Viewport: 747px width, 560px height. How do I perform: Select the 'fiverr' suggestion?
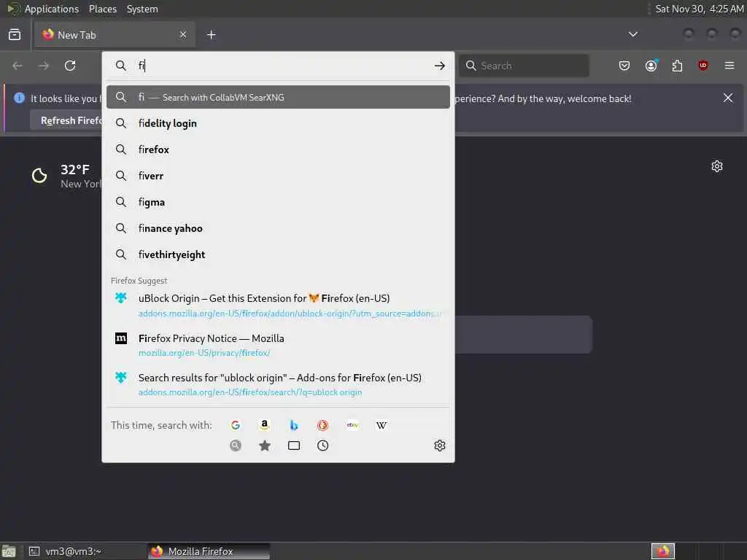pos(278,176)
